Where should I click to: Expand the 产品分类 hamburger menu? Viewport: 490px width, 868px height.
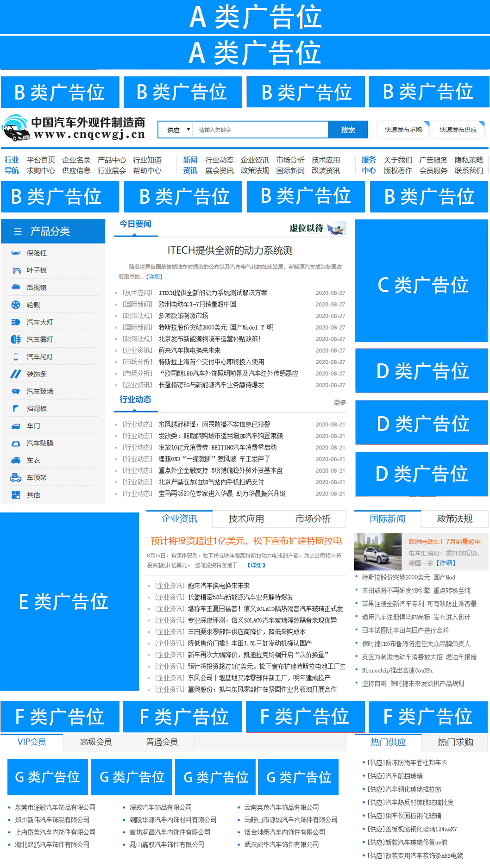(x=18, y=231)
